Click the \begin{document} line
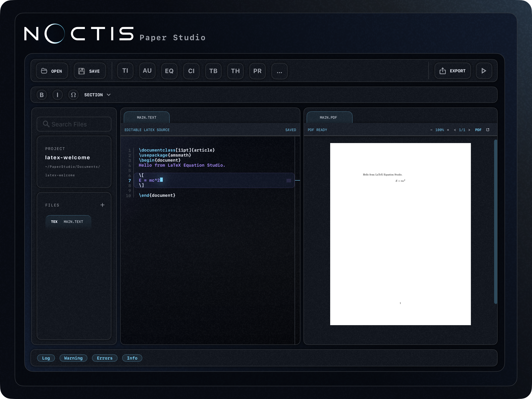 pos(160,160)
